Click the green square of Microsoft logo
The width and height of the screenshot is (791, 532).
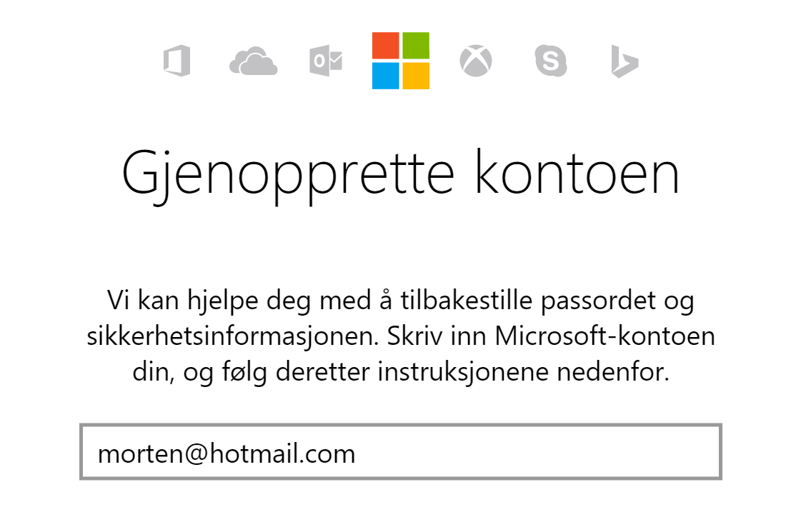416,46
